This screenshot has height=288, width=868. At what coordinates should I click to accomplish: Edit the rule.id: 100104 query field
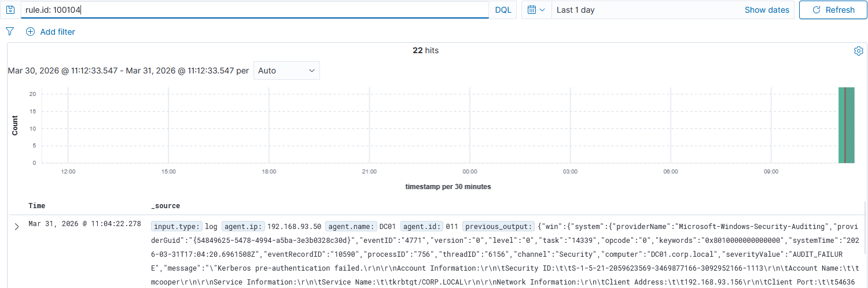point(255,10)
